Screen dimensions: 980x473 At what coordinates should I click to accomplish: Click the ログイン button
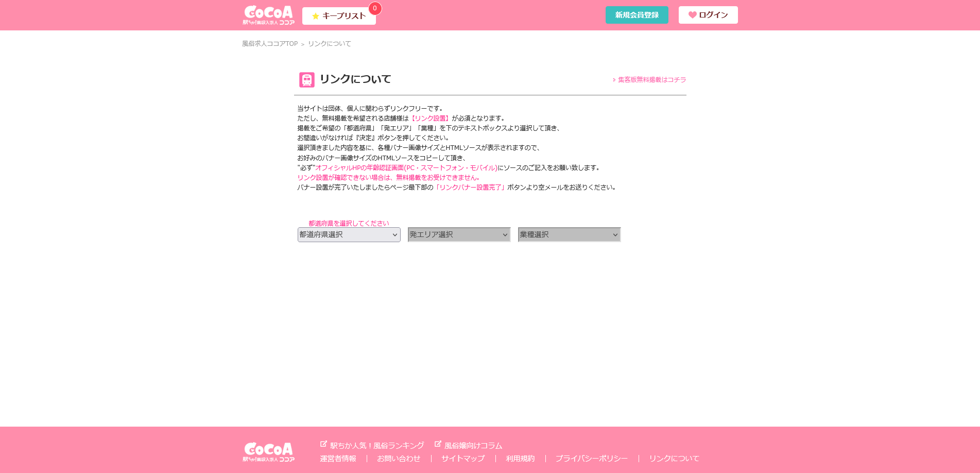pyautogui.click(x=708, y=15)
